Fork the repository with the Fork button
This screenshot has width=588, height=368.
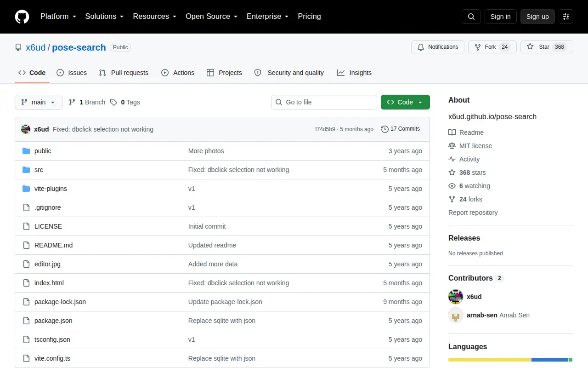tap(492, 47)
